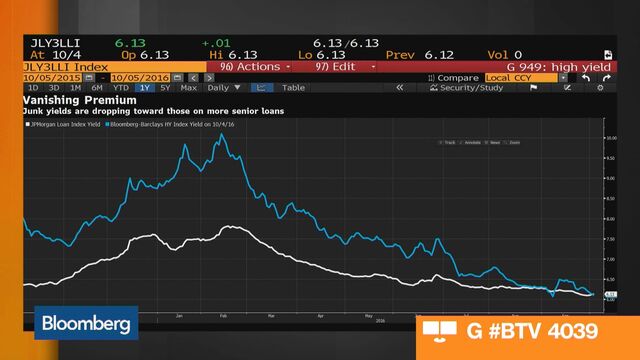Image resolution: width=640 pixels, height=360 pixels.
Task: Go to next date range arrow
Action: click(209, 78)
